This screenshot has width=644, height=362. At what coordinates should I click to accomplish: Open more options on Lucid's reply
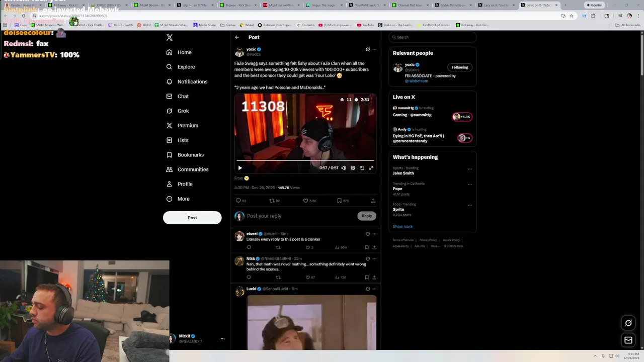tap(374, 289)
